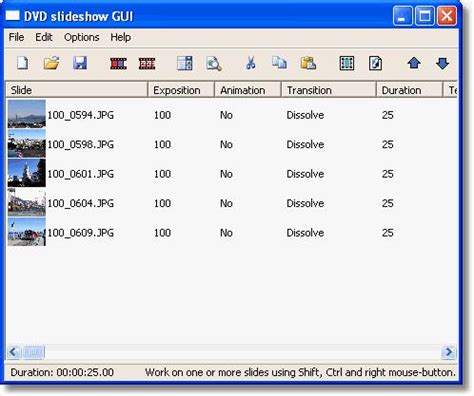Minimize the DVD slideshow GUI window
Image resolution: width=474 pixels, height=396 pixels.
click(x=403, y=16)
